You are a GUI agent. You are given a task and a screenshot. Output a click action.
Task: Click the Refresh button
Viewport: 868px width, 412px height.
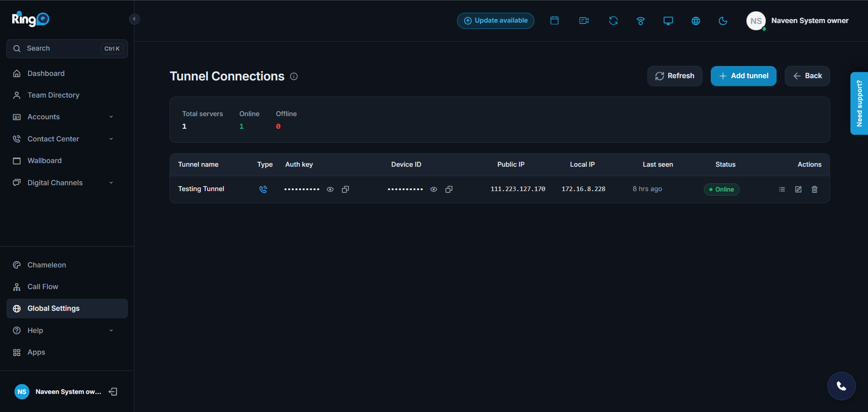(675, 76)
